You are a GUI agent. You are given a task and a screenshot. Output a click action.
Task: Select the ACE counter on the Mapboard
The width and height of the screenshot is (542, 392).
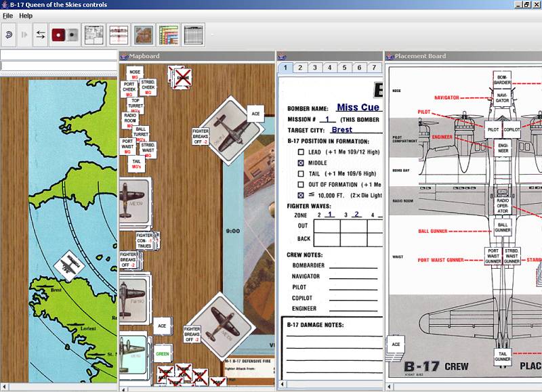coord(255,114)
